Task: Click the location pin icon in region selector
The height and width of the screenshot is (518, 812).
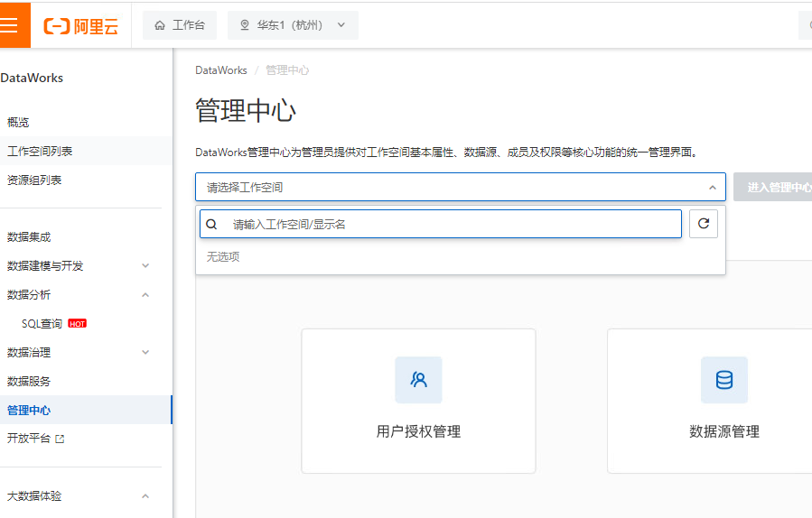Action: pos(245,25)
